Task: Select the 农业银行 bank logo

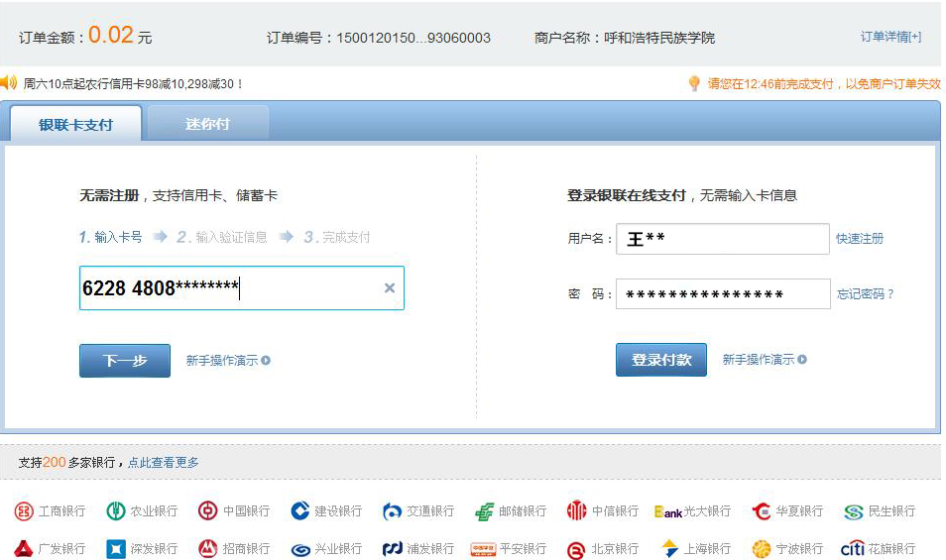Action: [116, 511]
